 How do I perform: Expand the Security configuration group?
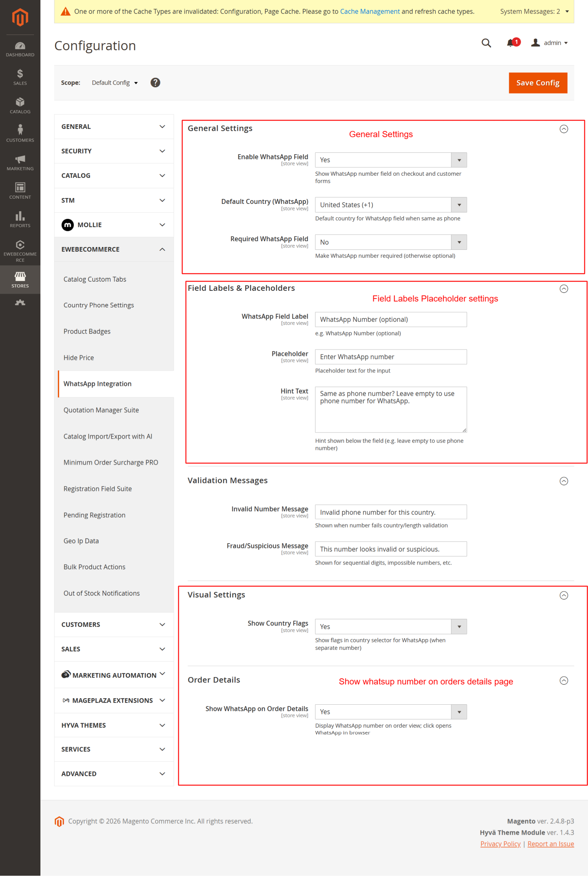click(114, 151)
